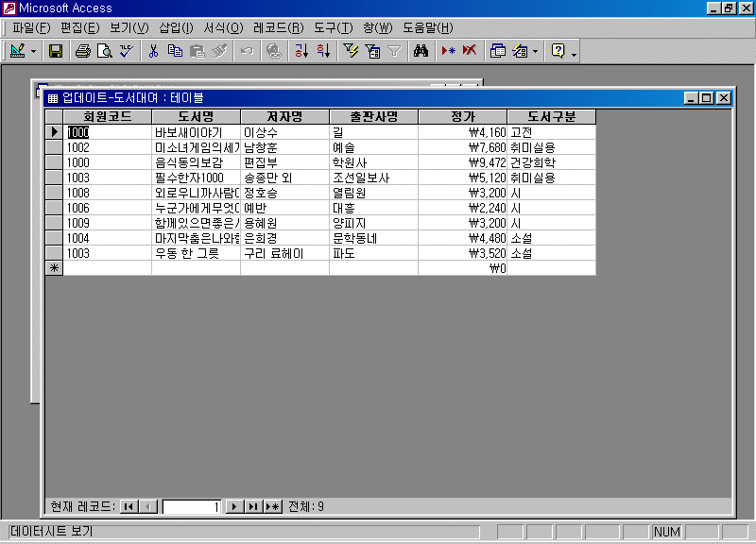
Task: Click the 1008 member code cell
Action: coord(108,193)
